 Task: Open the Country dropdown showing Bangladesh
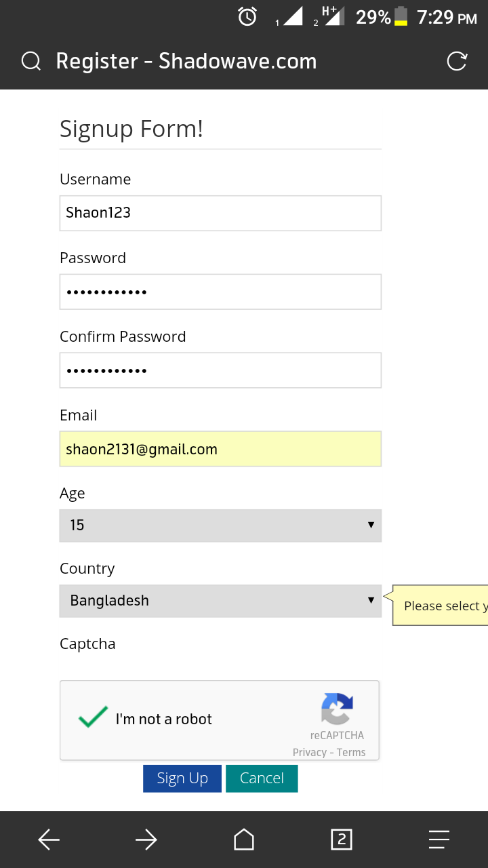click(220, 601)
